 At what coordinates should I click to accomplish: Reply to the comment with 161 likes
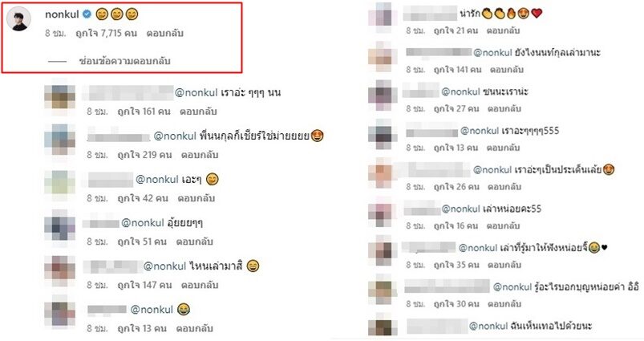pyautogui.click(x=198, y=112)
